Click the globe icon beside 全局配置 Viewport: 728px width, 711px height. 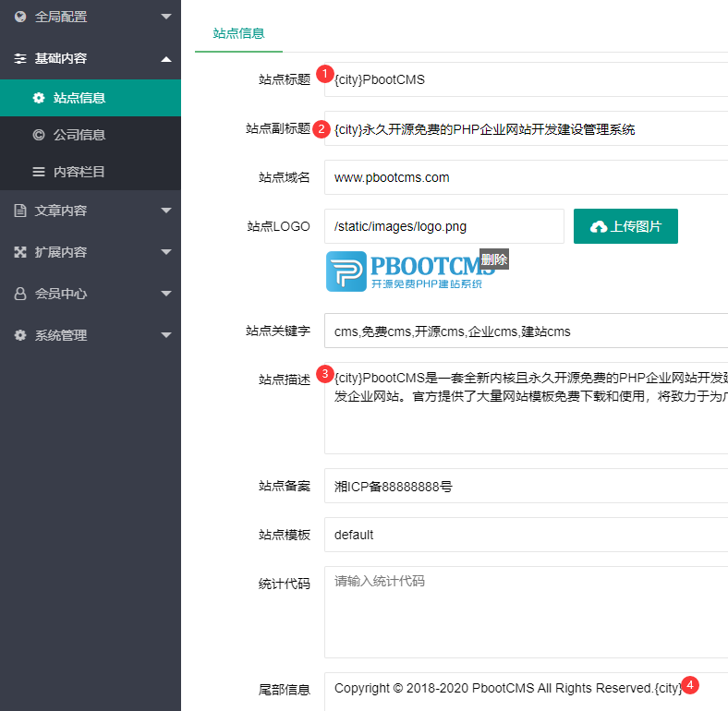(x=20, y=17)
